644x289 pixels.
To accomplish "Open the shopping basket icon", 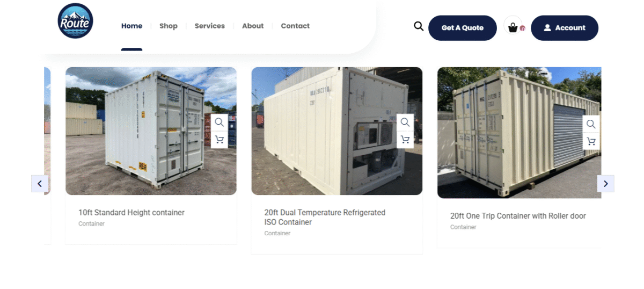I will click(x=513, y=27).
